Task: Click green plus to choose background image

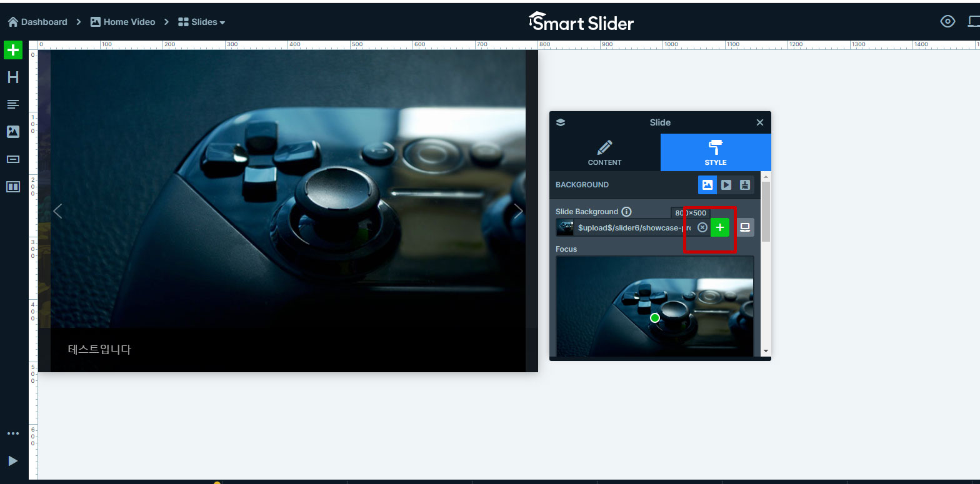Action: 720,227
